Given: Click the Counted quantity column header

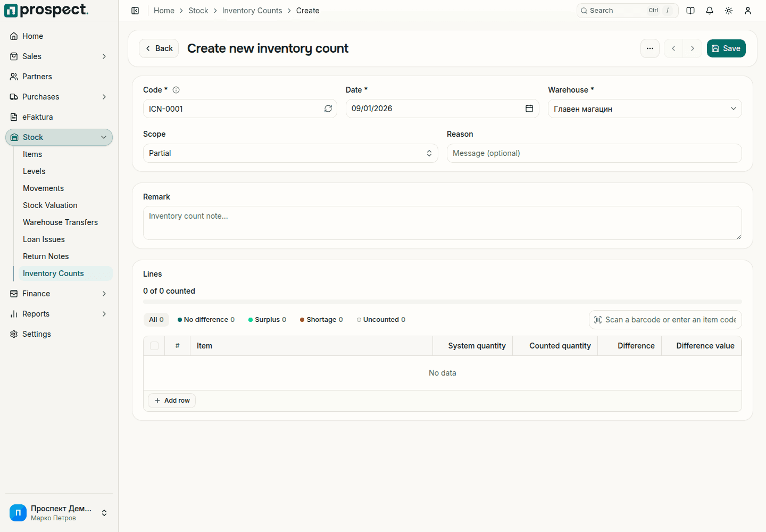Looking at the screenshot, I should 555,346.
